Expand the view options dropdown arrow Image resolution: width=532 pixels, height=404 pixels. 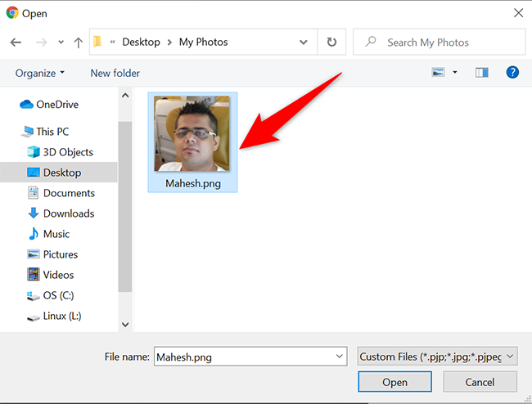(x=455, y=73)
